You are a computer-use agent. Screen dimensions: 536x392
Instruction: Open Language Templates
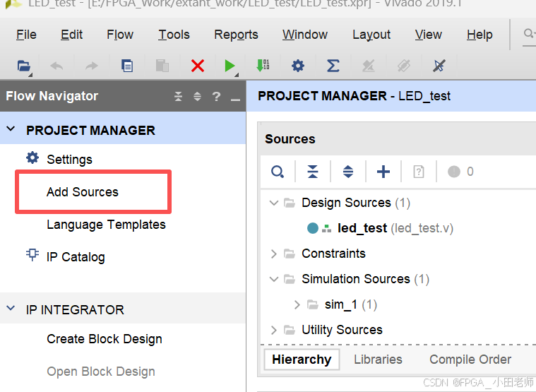tap(106, 225)
